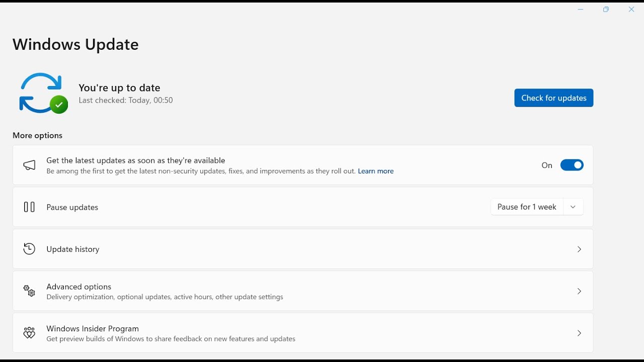This screenshot has width=644, height=362.
Task: Click the sync arrows update status icon
Action: click(x=40, y=93)
